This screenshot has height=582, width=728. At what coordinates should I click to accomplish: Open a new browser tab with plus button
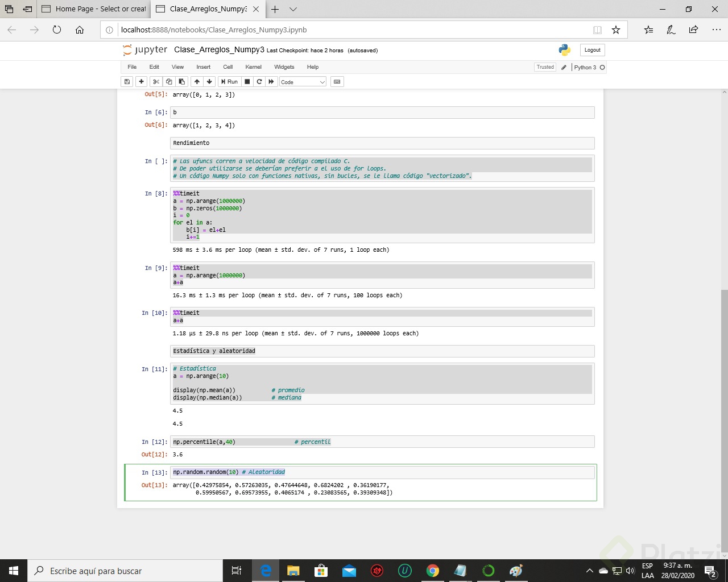click(x=275, y=9)
